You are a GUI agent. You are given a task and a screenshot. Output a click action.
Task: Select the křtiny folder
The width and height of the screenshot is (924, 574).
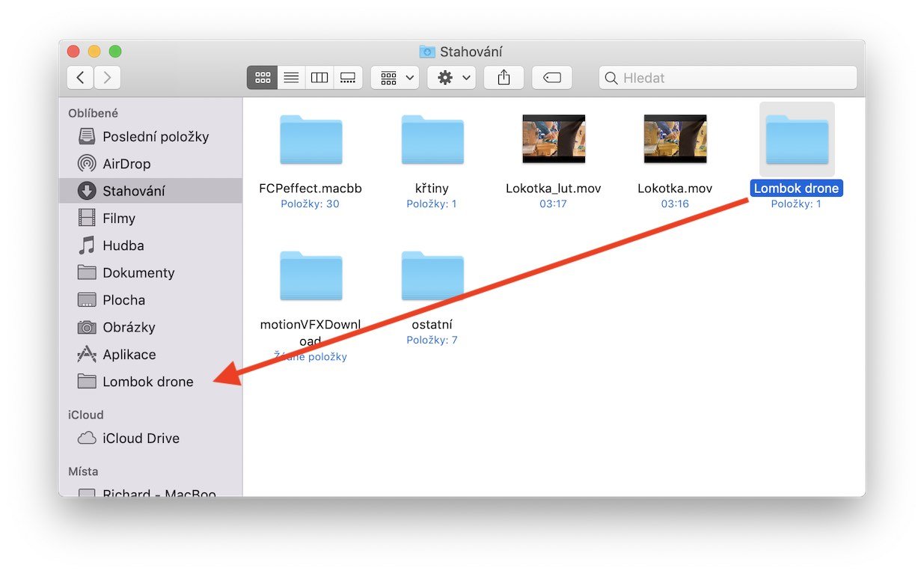point(432,140)
